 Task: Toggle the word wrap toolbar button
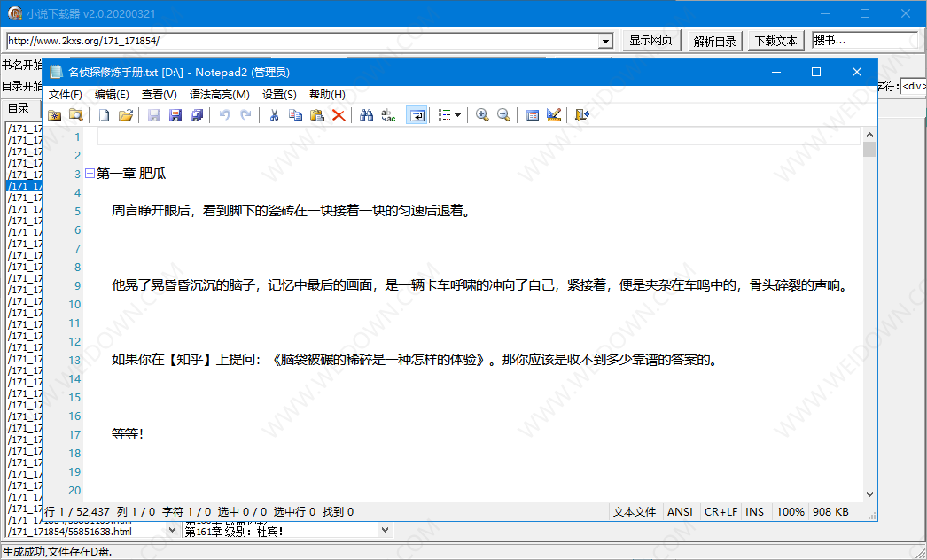click(x=416, y=115)
